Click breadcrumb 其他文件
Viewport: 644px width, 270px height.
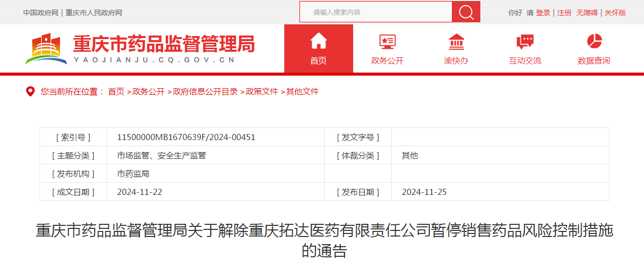click(x=302, y=92)
